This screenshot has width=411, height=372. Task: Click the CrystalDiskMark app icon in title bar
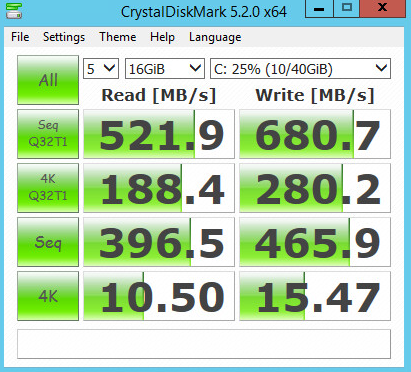14,11
